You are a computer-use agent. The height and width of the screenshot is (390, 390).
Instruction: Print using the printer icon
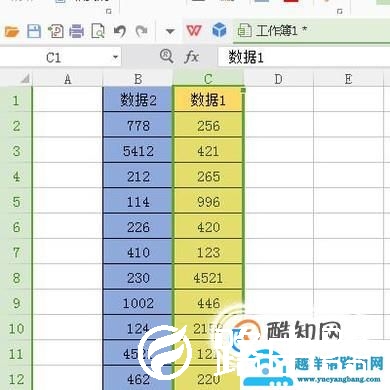pyautogui.click(x=77, y=32)
